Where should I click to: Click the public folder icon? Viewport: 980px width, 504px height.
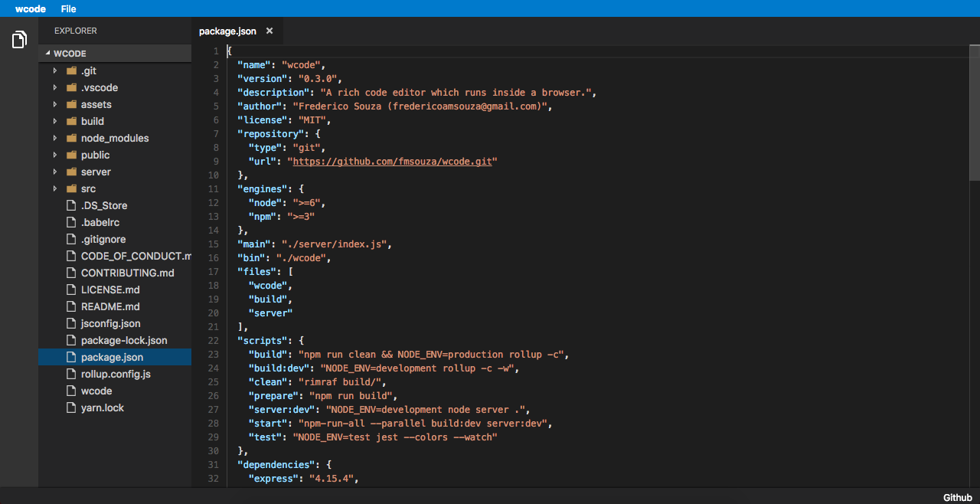pos(72,155)
